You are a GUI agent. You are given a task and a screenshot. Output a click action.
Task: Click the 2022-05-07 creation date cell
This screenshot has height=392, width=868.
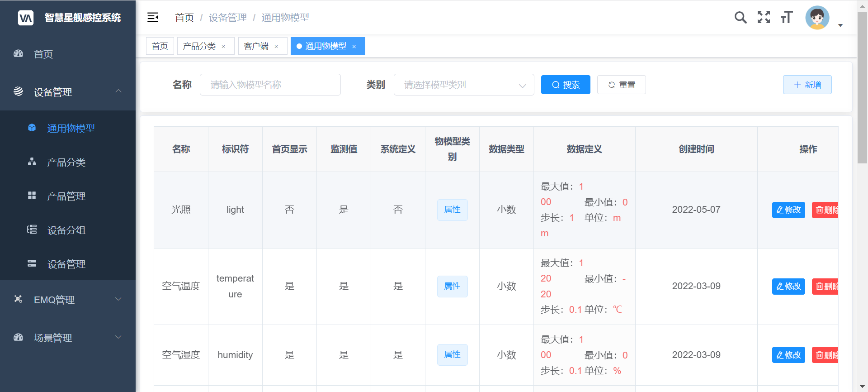tap(696, 210)
